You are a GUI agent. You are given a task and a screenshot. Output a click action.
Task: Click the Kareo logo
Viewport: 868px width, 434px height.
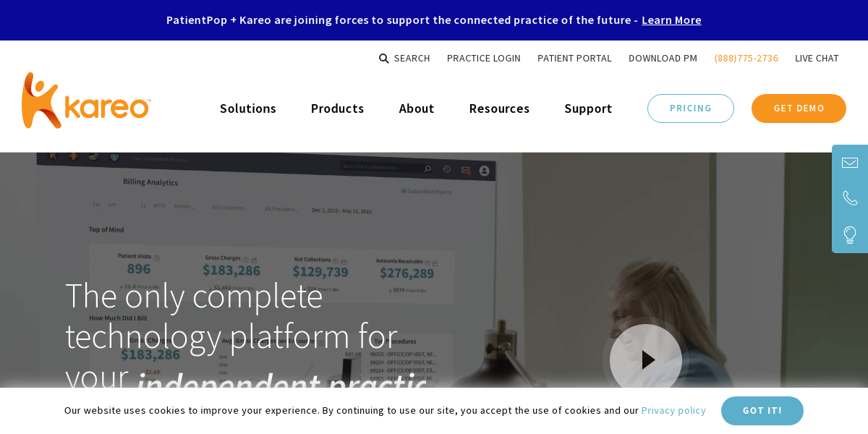pyautogui.click(x=86, y=101)
